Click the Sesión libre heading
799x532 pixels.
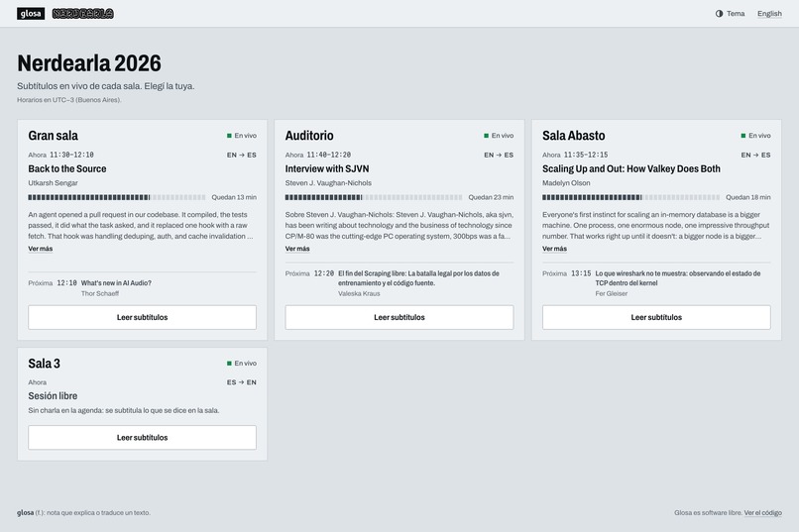[x=53, y=396]
